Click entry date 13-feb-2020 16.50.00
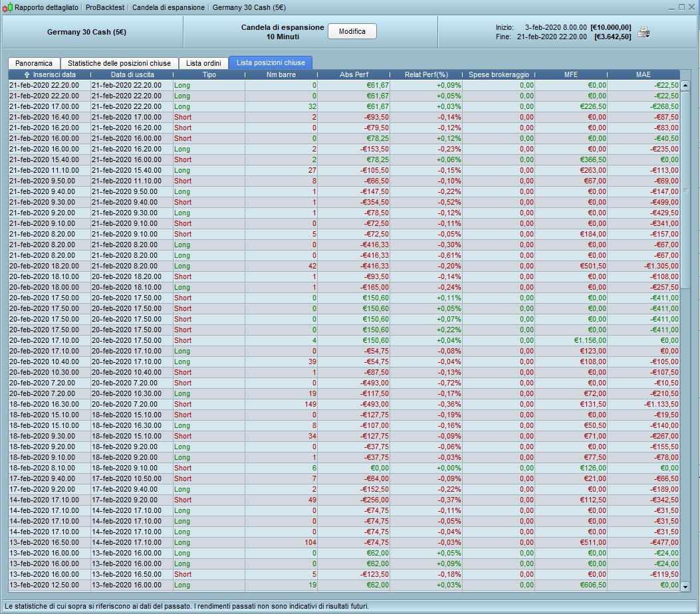 [44, 543]
